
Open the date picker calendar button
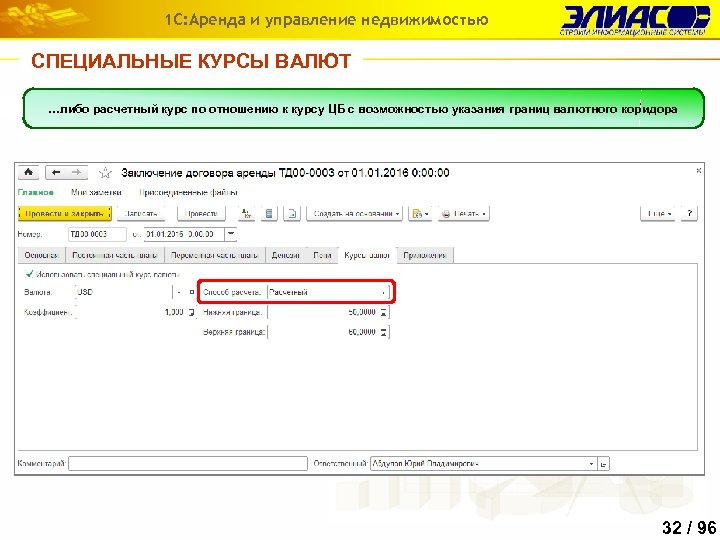(x=231, y=234)
